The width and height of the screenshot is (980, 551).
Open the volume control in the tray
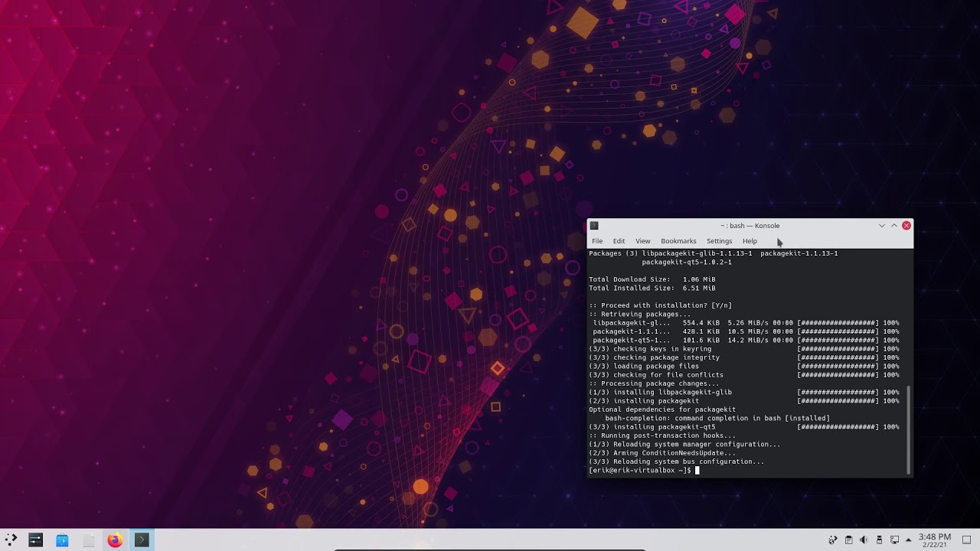[x=864, y=540]
